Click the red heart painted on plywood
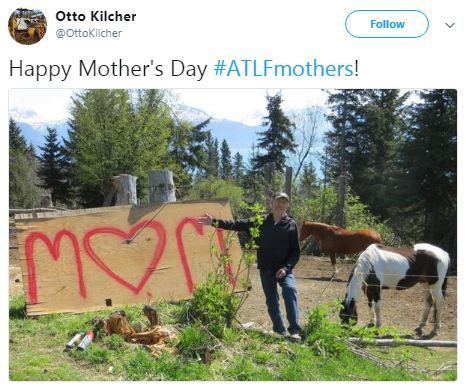Viewport: 466px width, 387px height. [125, 255]
